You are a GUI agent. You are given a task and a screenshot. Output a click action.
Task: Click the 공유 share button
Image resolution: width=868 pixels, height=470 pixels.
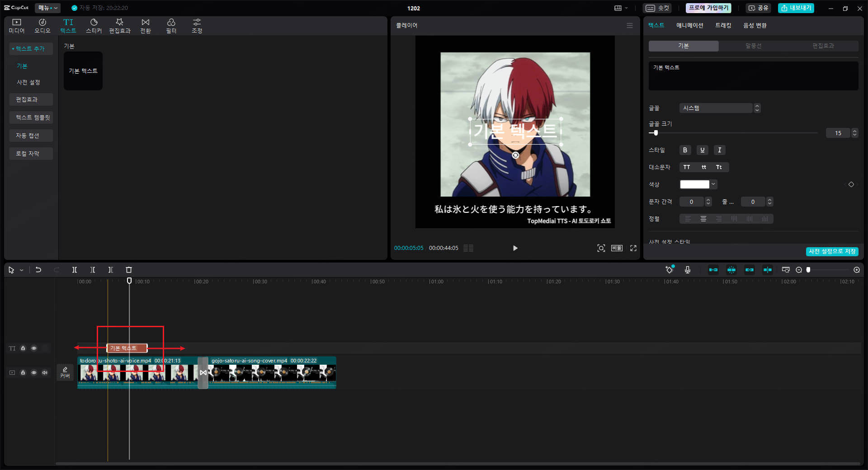tap(759, 8)
